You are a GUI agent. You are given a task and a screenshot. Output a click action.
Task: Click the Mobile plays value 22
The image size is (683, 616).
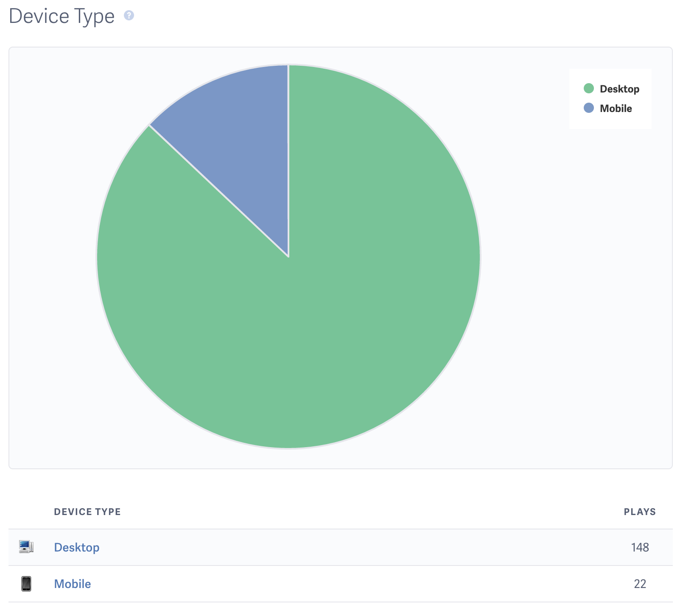click(x=640, y=584)
